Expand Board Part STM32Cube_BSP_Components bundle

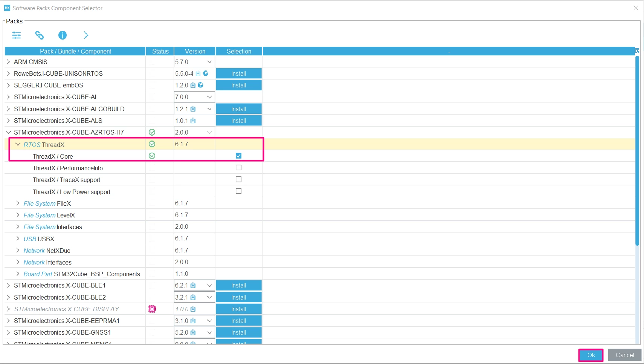pos(18,274)
